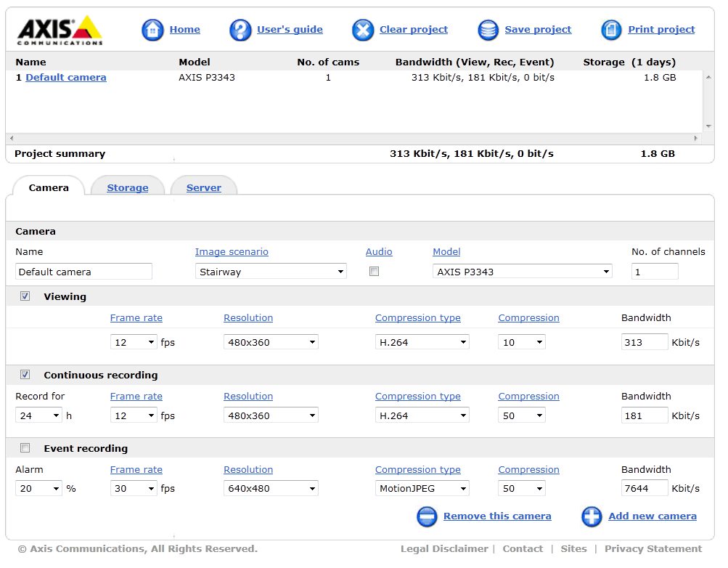
Task: Open Continuous recording frame rate dropdown
Action: 134,415
